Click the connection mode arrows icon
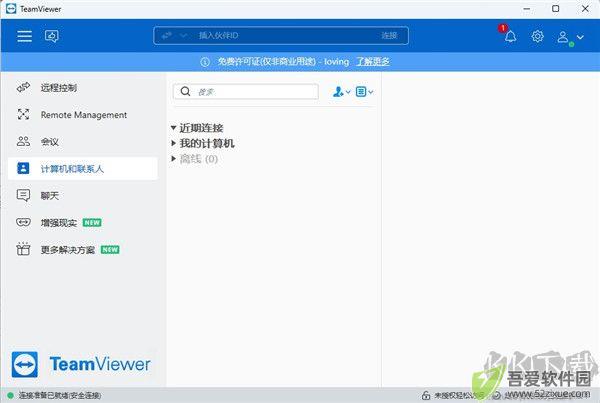Screen dimensions: 600x403 [166, 36]
